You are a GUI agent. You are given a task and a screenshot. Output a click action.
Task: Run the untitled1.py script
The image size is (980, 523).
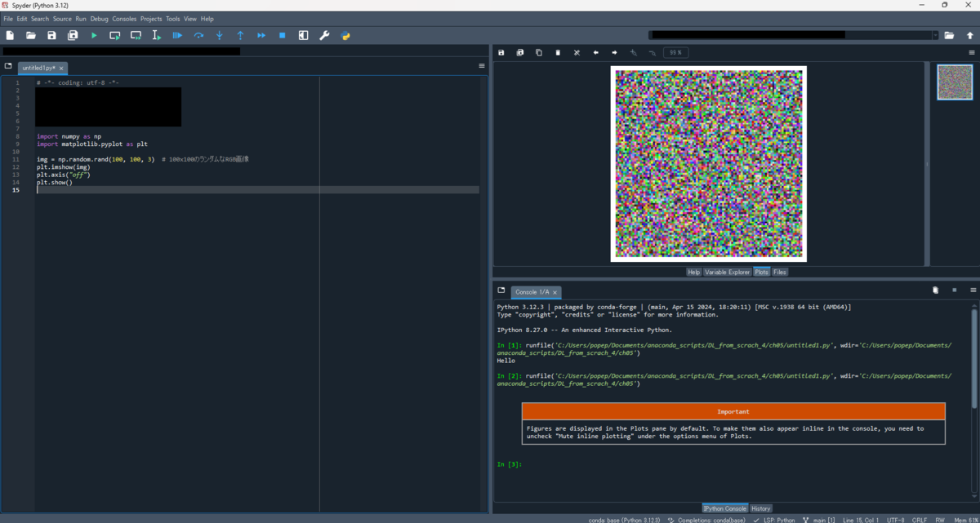93,35
